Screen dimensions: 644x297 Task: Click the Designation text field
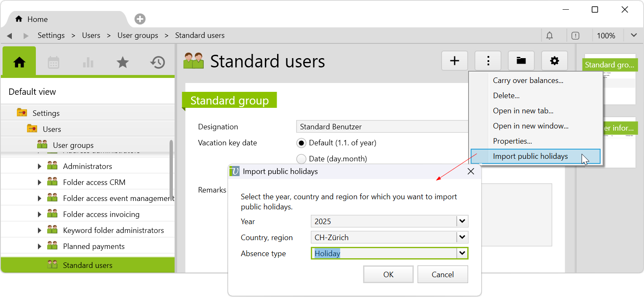click(382, 127)
